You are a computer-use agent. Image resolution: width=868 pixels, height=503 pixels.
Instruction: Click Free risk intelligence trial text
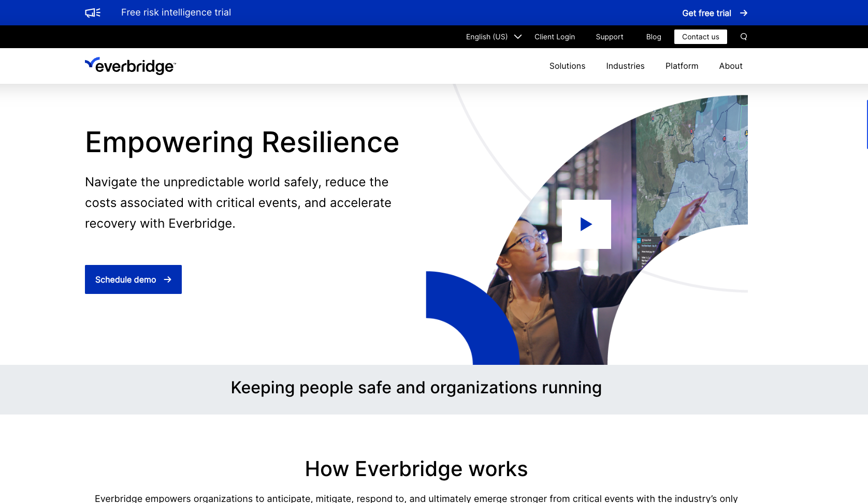pos(176,12)
